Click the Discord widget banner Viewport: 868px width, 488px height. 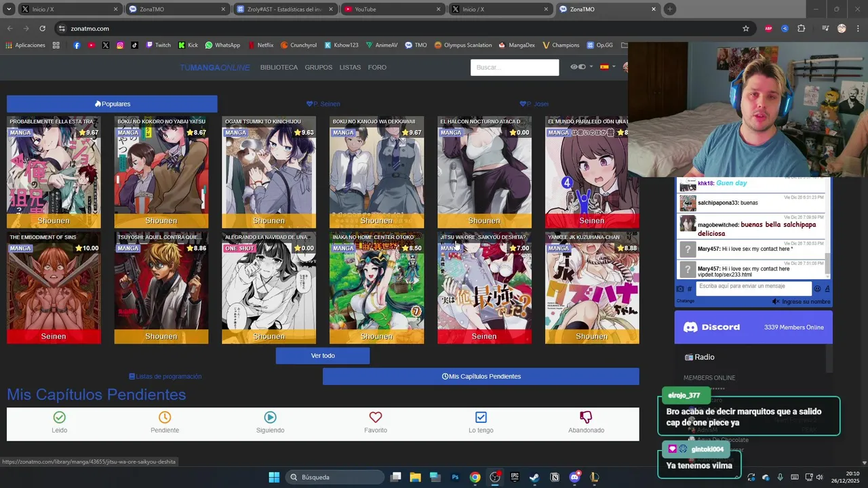(x=753, y=327)
